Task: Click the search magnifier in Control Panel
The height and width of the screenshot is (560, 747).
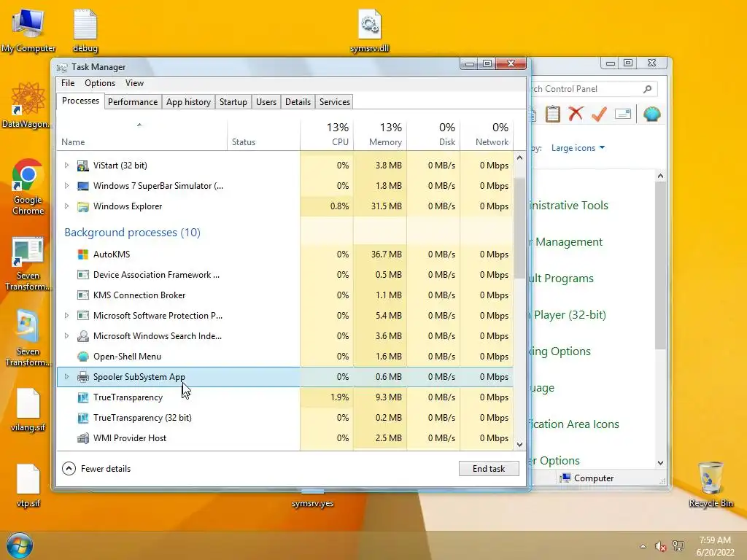Action: coord(647,89)
